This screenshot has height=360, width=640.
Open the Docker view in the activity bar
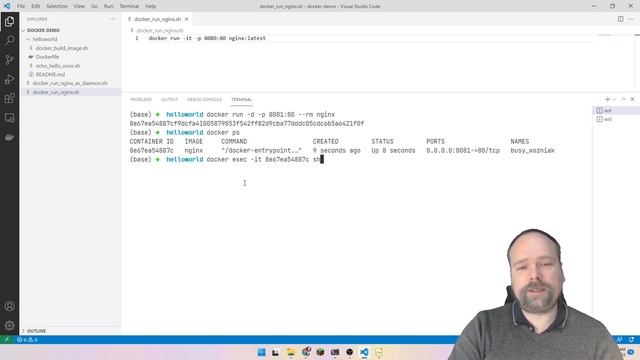pos(9,137)
